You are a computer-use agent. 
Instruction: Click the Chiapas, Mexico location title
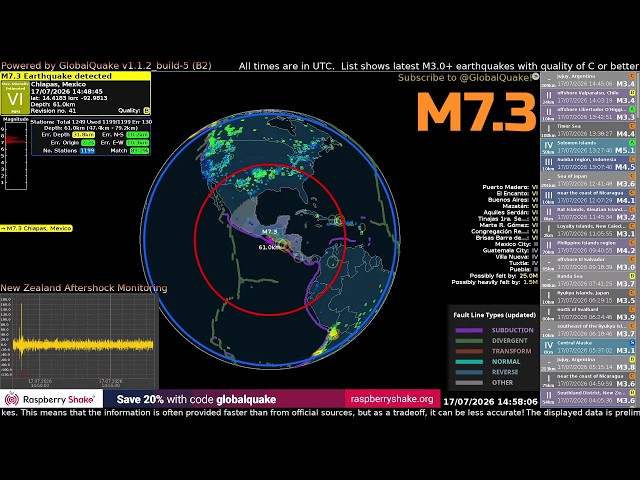(x=58, y=84)
